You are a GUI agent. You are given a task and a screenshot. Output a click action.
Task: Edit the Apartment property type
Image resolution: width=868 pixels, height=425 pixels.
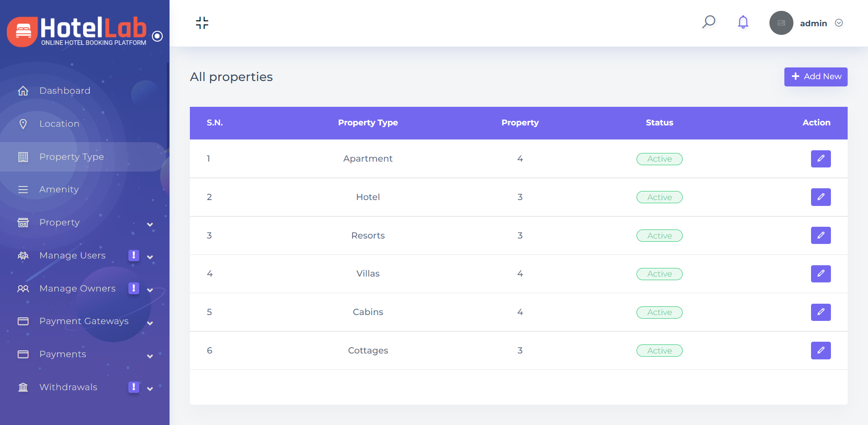(821, 159)
